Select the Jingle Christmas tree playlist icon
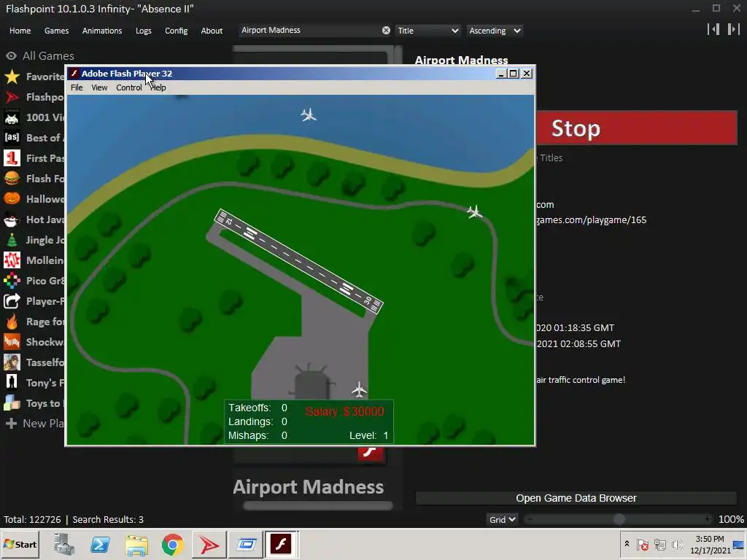This screenshot has height=560, width=747. [x=12, y=240]
